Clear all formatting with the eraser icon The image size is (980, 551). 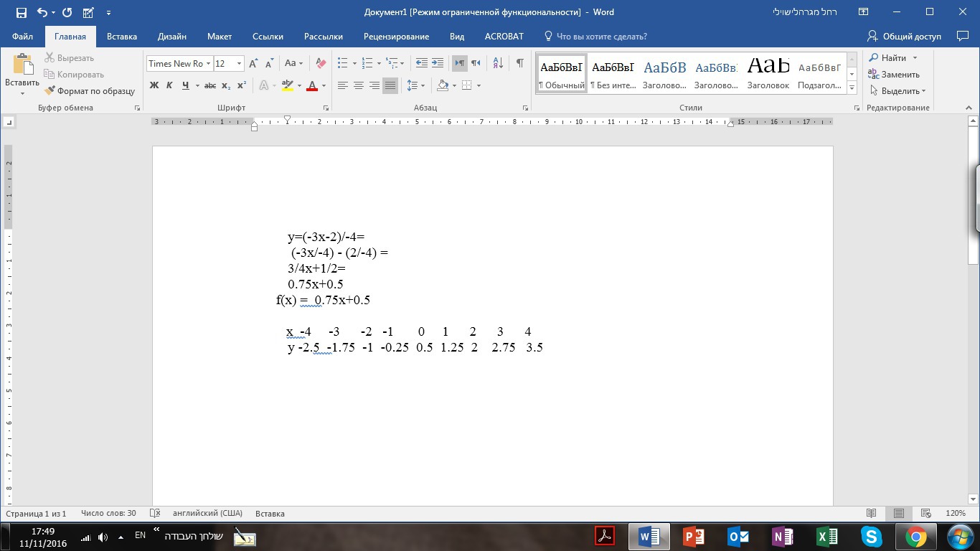pos(321,64)
